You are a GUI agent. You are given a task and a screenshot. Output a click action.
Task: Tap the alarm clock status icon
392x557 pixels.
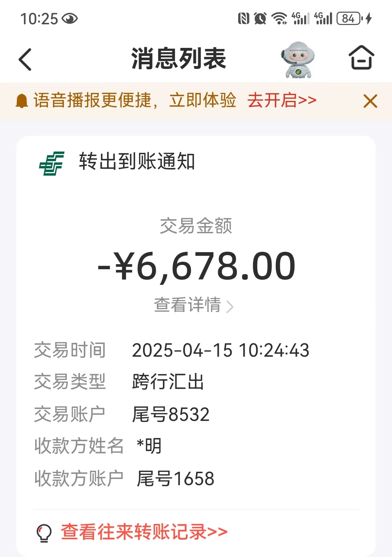tap(260, 19)
